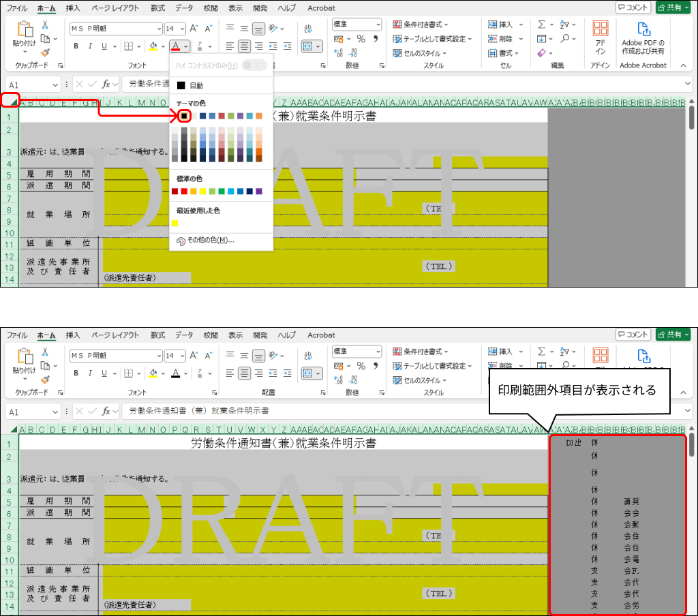Open データ tab in lower window

[x=184, y=335]
